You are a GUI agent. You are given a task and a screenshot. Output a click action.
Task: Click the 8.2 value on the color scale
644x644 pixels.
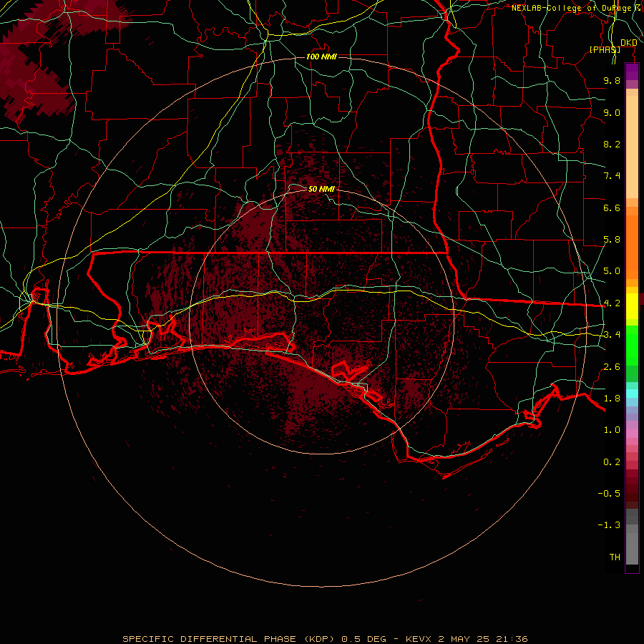point(612,144)
